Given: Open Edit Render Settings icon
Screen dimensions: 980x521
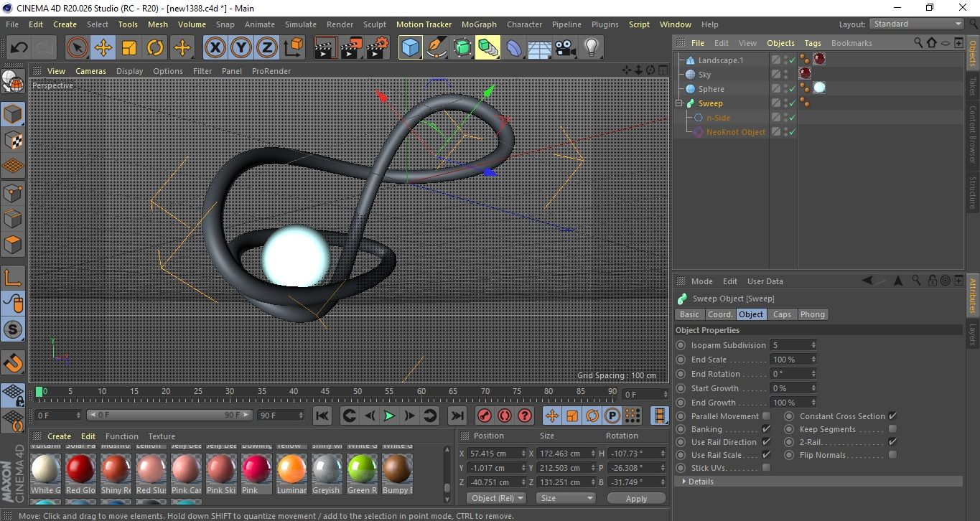Looking at the screenshot, I should (x=377, y=48).
